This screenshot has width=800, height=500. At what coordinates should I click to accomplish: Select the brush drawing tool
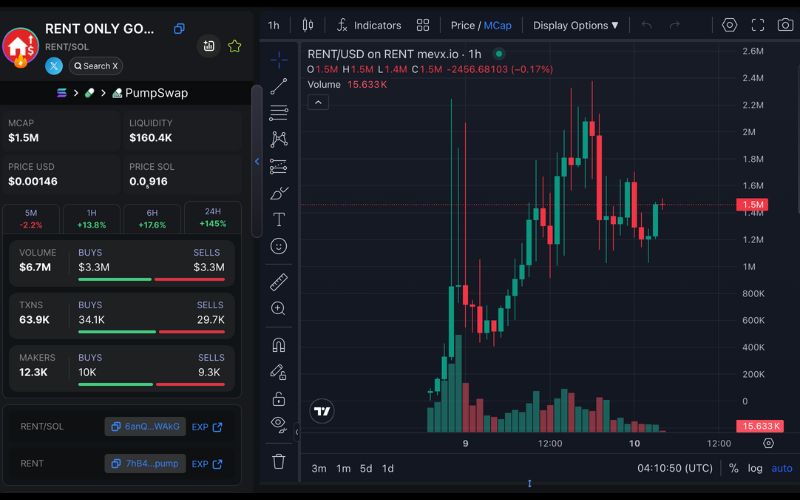pos(279,193)
